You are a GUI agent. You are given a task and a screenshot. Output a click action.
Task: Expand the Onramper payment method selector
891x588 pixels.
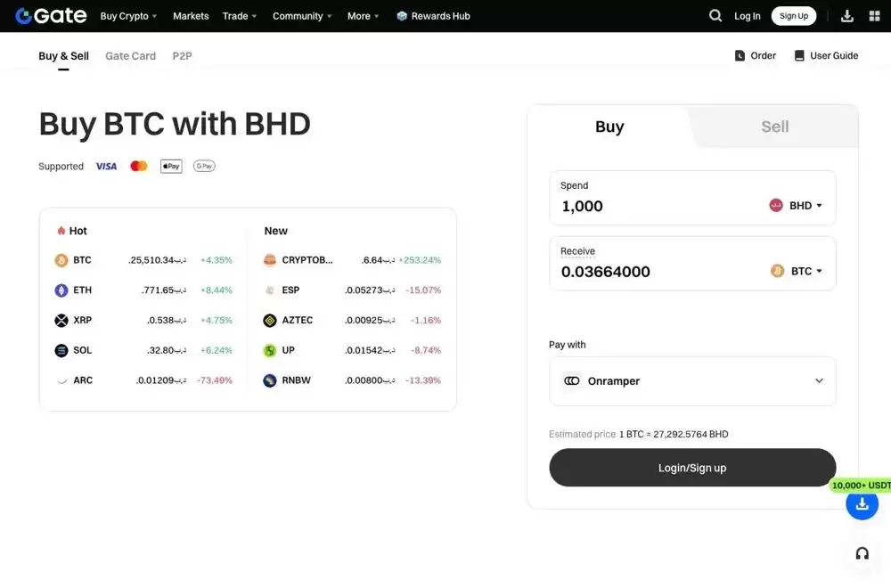click(692, 381)
